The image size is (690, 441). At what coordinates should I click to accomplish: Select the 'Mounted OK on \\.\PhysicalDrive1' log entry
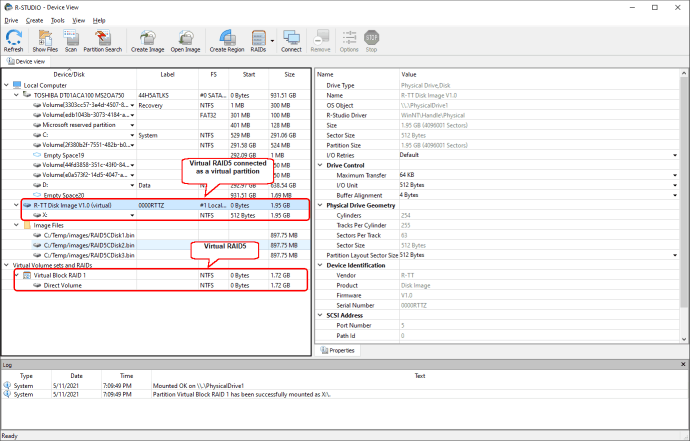344,386
